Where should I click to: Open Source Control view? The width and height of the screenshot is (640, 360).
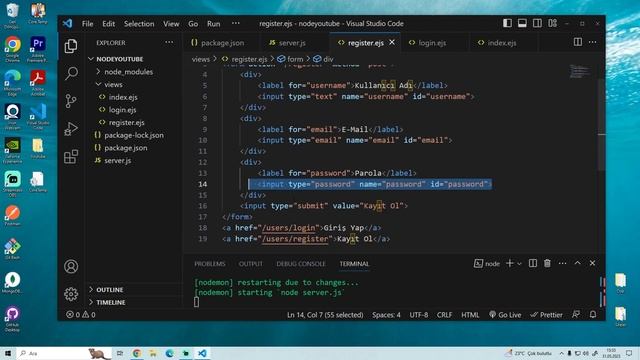[x=71, y=101]
